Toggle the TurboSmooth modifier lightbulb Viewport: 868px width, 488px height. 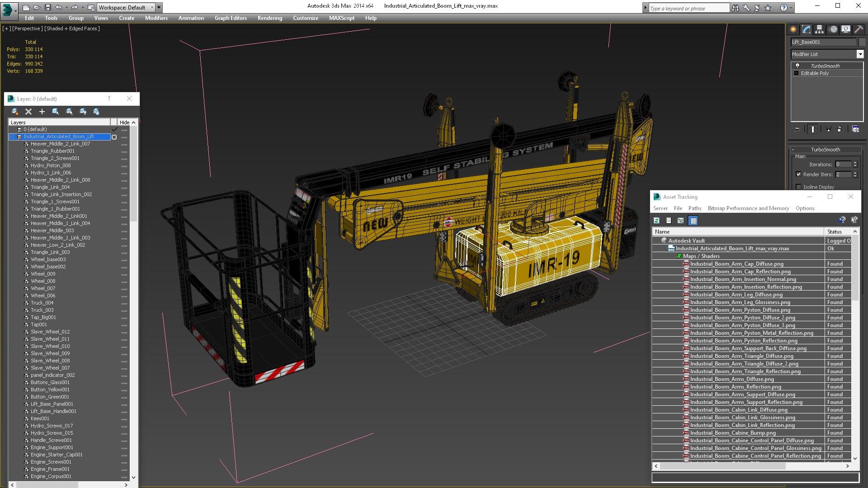(x=797, y=66)
